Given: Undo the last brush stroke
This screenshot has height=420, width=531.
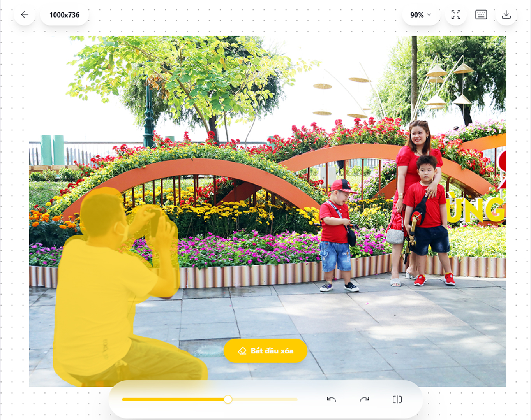Looking at the screenshot, I should click(x=332, y=399).
